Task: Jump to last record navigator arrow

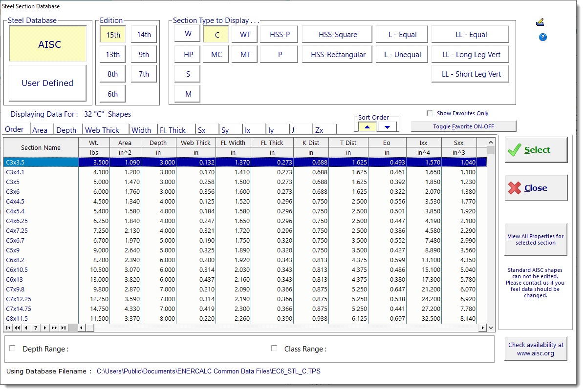Action: [64, 328]
